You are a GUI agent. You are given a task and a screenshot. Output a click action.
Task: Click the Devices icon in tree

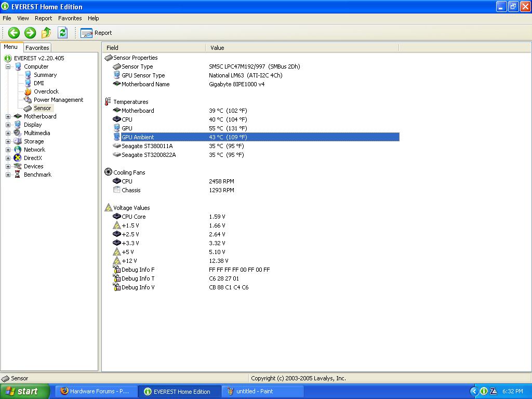coord(17,166)
